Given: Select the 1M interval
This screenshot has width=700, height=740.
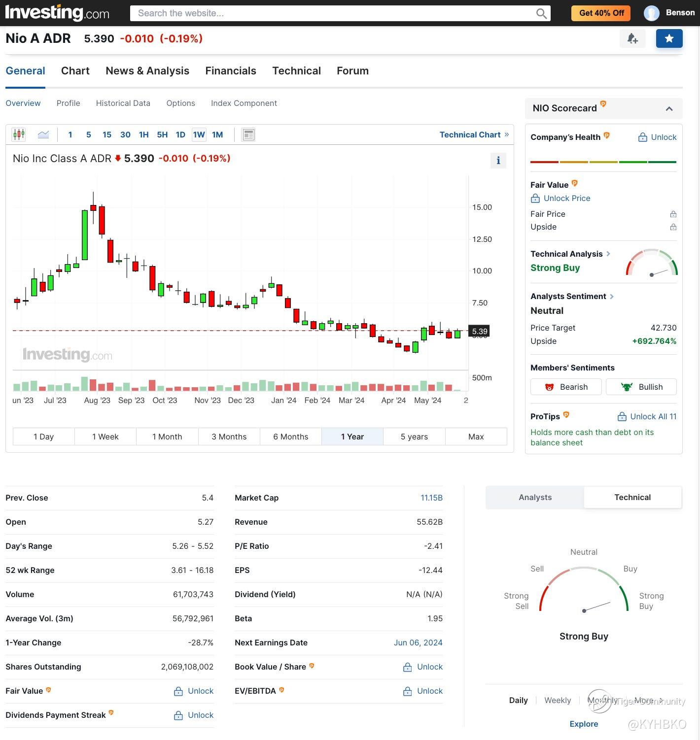Looking at the screenshot, I should [x=217, y=135].
